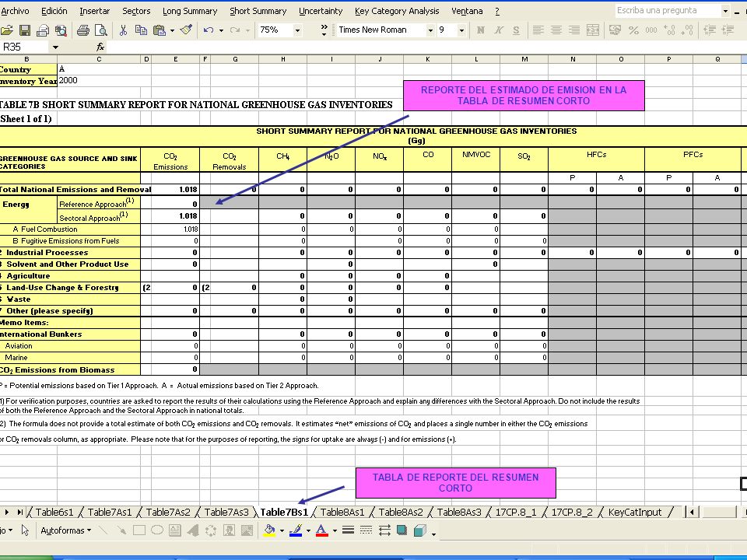This screenshot has height=560, width=747.
Task: Open the Uncertainty menu
Action: click(321, 11)
